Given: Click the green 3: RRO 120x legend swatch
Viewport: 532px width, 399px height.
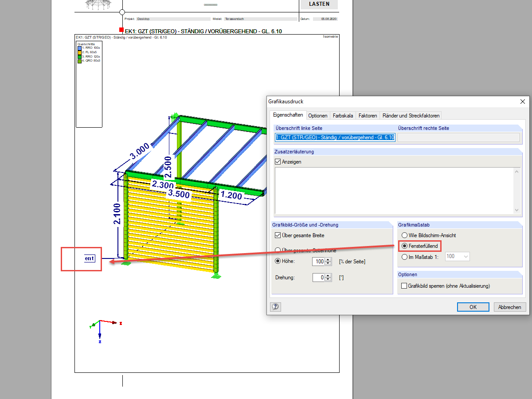Looking at the screenshot, I should [79, 57].
